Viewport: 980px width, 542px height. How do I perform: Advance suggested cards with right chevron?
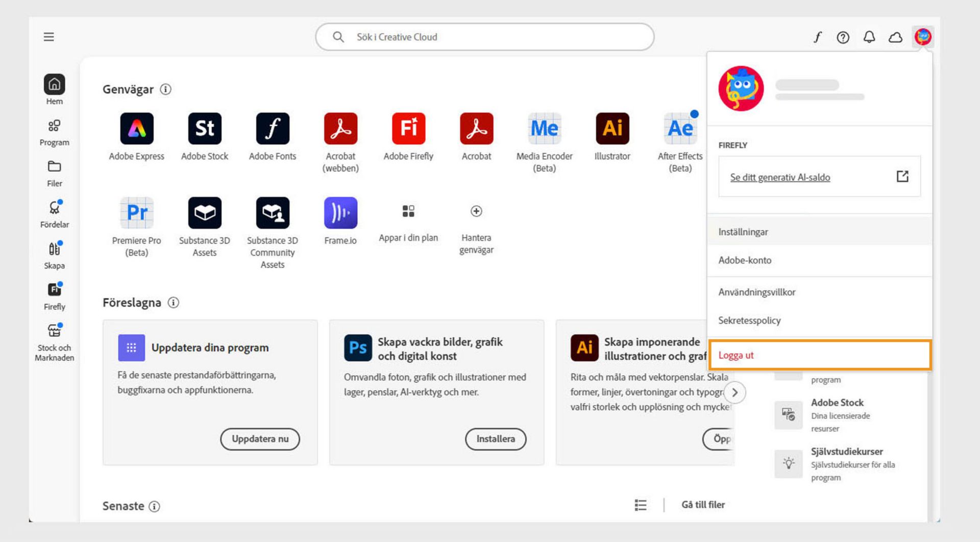[x=734, y=392]
